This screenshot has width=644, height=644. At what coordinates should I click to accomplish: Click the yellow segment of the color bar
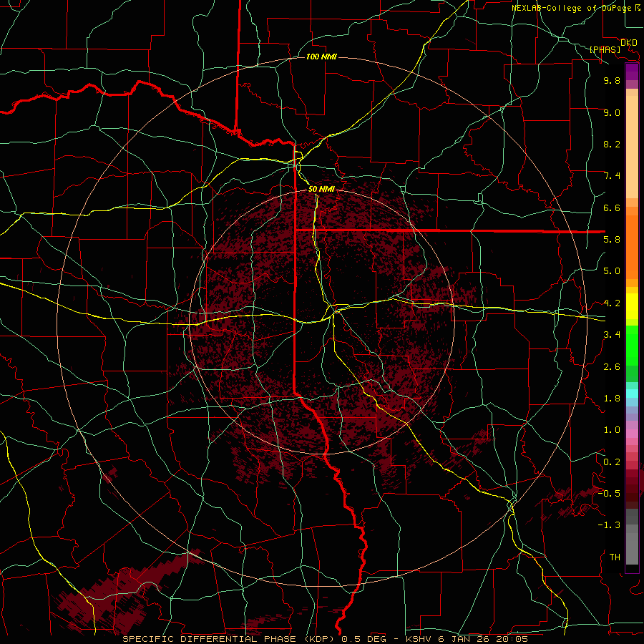point(632,306)
